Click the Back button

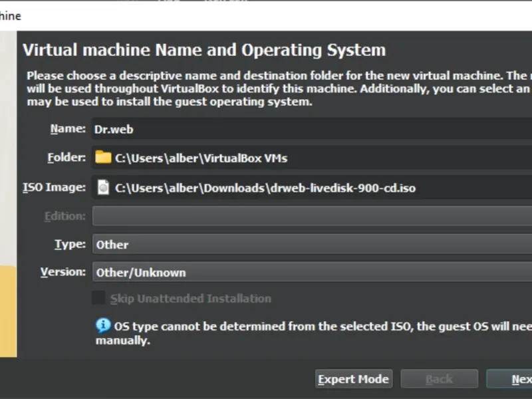440,378
